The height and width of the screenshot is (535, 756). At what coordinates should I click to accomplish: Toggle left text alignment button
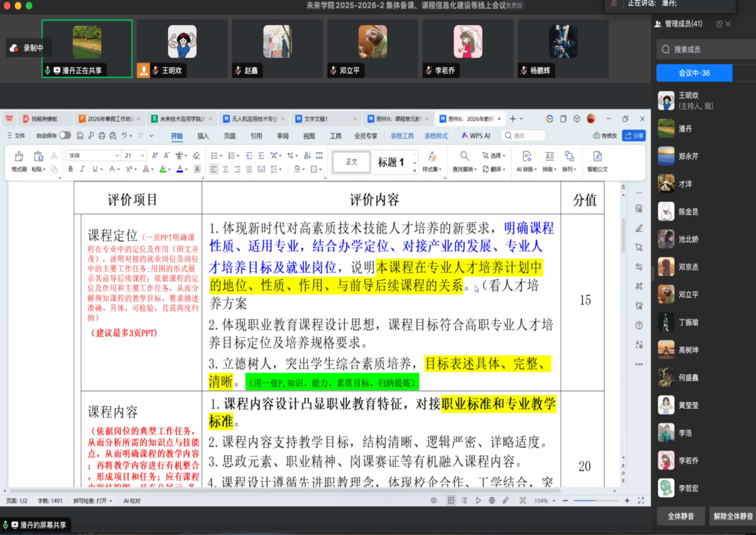tap(213, 169)
